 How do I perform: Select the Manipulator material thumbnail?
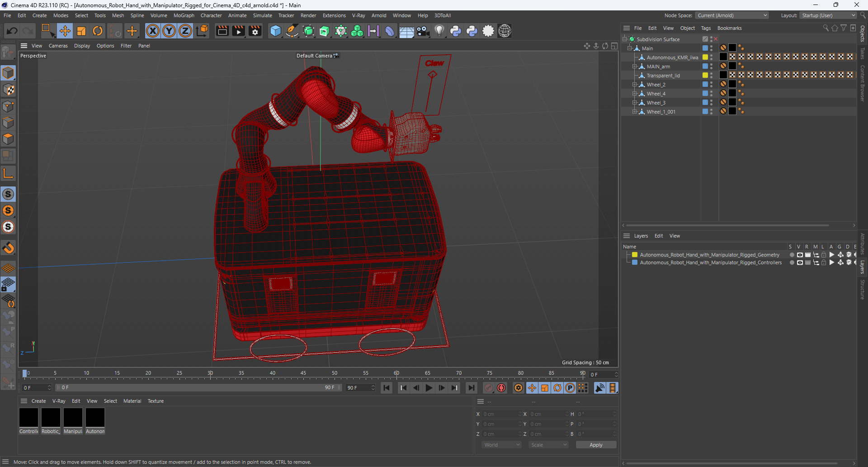(x=73, y=417)
